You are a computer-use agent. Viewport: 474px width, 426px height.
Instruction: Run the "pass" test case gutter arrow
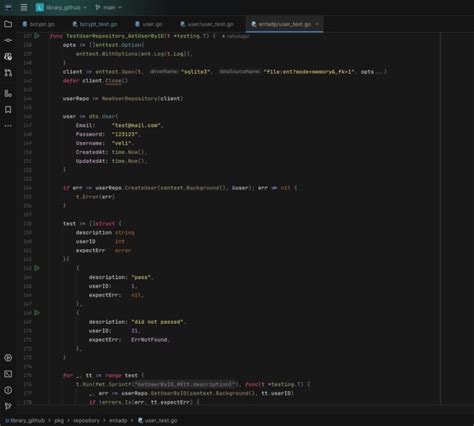37,268
